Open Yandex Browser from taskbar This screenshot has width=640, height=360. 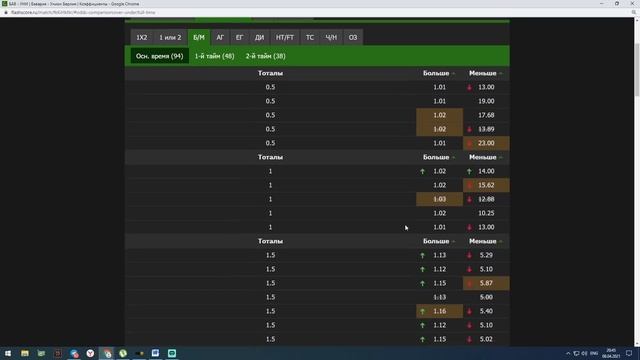90,353
